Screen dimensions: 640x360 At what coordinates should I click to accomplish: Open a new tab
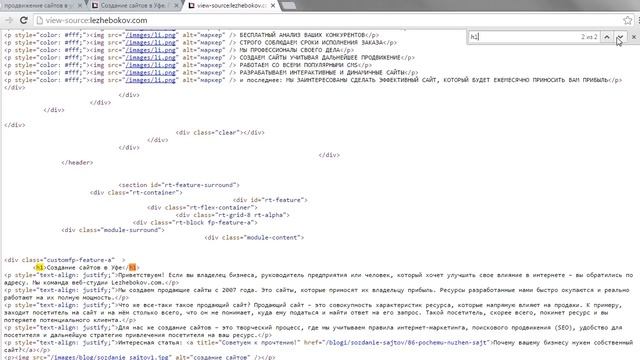tap(289, 6)
